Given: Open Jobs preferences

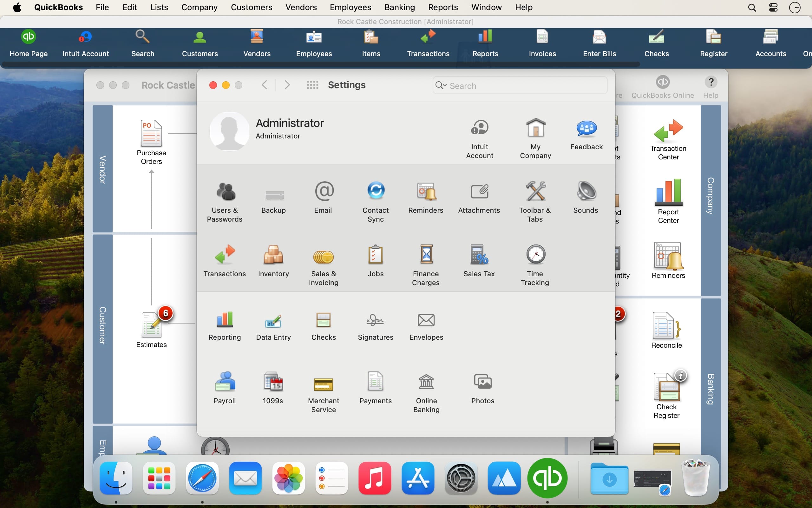Looking at the screenshot, I should point(376,261).
